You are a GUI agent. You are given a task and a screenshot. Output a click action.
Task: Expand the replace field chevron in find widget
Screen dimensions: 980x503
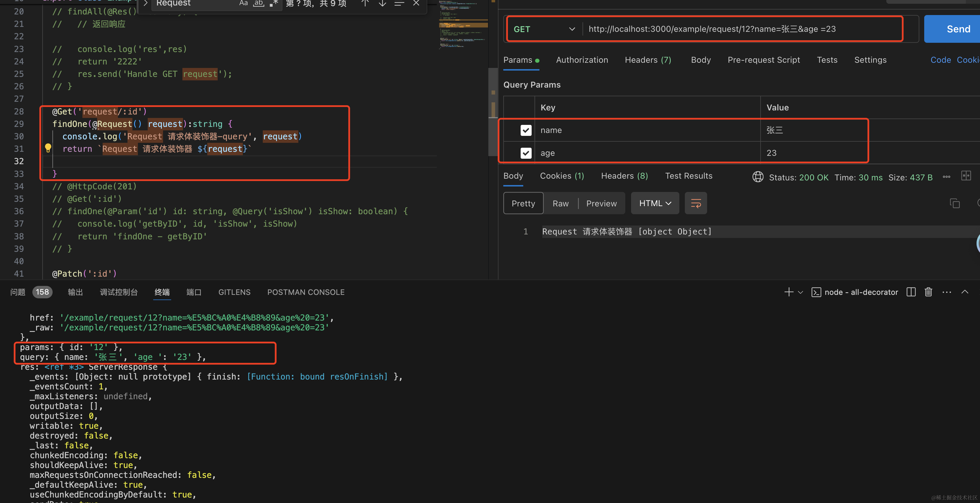click(145, 3)
